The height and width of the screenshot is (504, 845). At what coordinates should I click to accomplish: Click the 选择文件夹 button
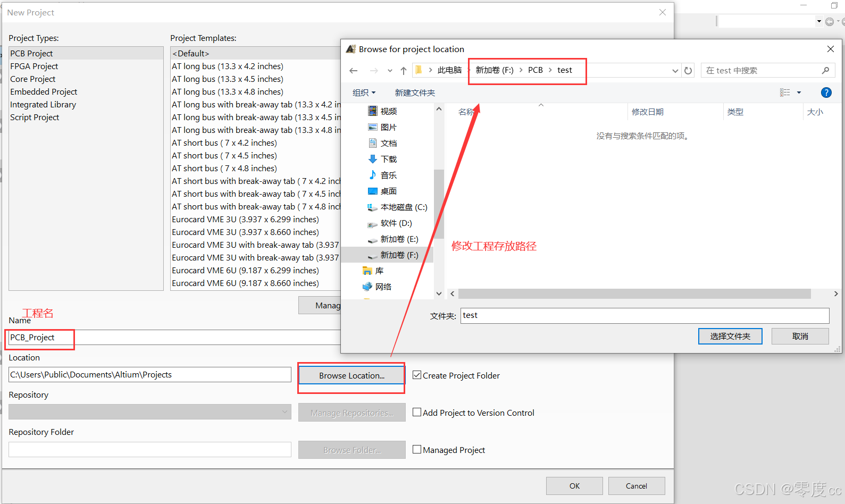(x=730, y=336)
